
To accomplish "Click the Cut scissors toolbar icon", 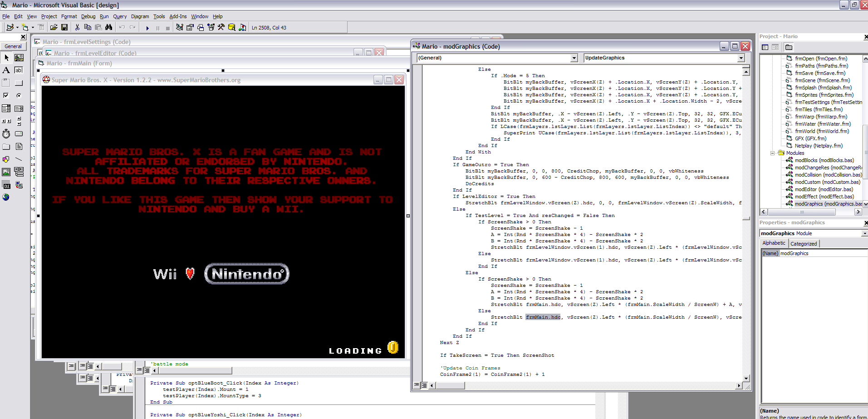I will 77,28.
